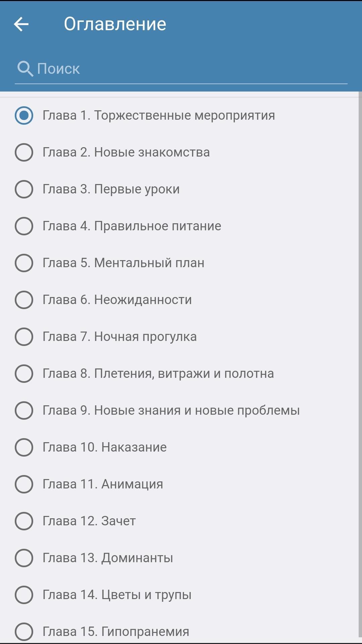Pick the Глава 5 radio option
362x644 pixels.
(24, 263)
